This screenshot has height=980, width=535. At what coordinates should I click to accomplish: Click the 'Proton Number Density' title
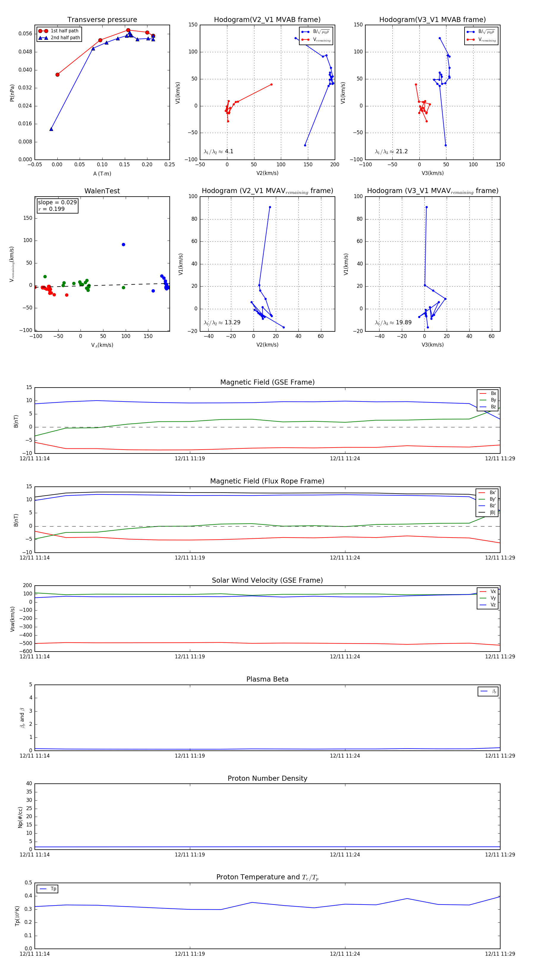pos(267,778)
